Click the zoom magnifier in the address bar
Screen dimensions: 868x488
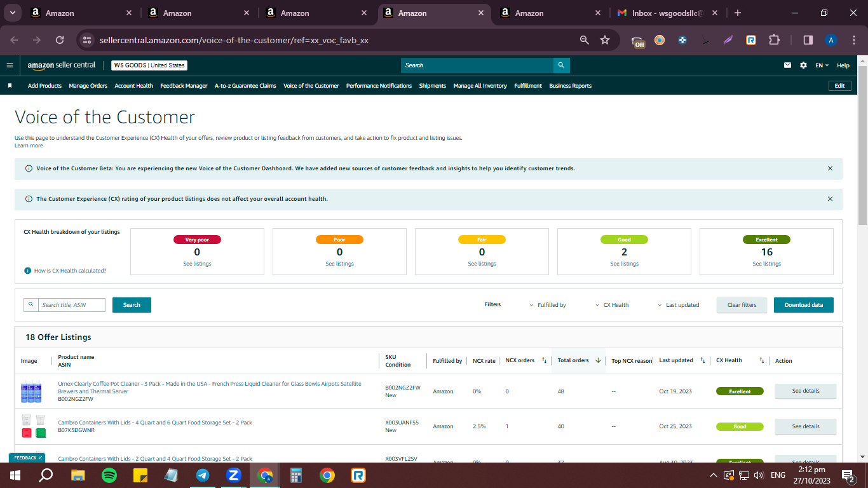coord(585,40)
